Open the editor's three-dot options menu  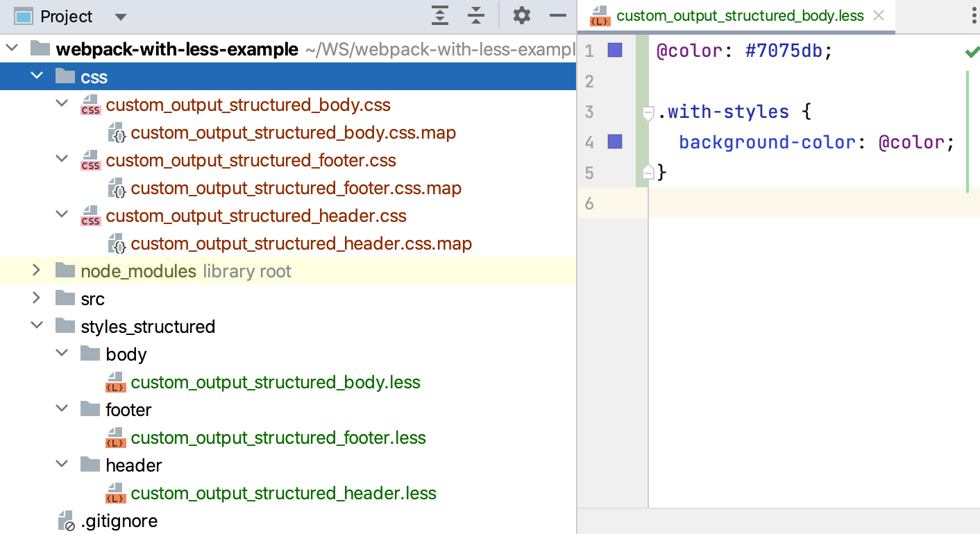point(974,16)
